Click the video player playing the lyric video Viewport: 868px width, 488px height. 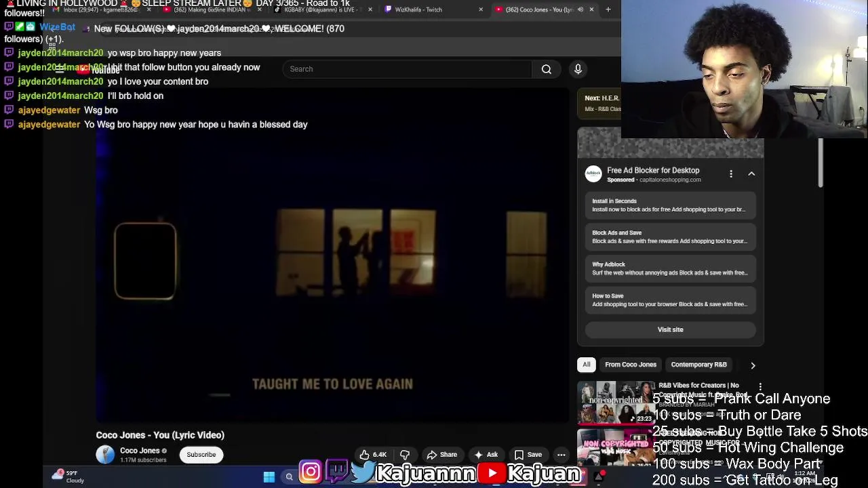(x=332, y=254)
